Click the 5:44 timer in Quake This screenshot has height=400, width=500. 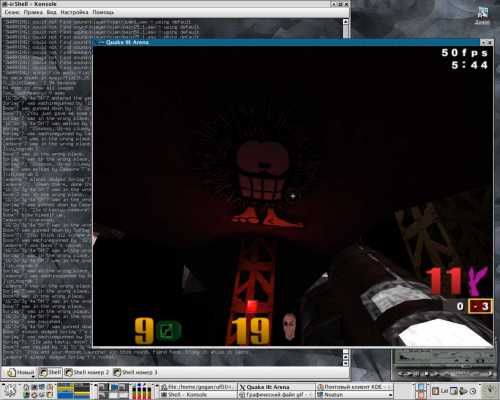pos(470,65)
